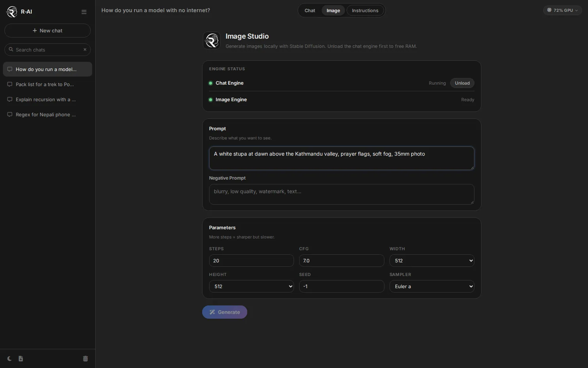The width and height of the screenshot is (588, 368).
Task: Select the Image tab
Action: [x=333, y=10]
